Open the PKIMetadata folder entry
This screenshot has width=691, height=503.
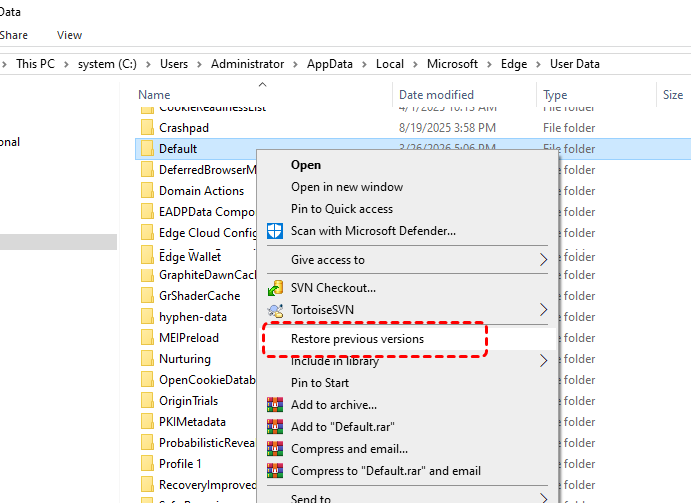tap(192, 422)
